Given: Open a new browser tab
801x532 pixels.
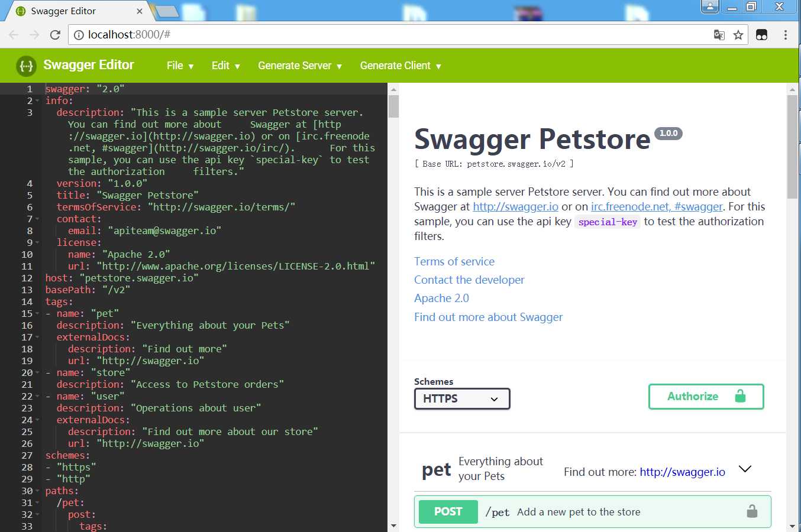Looking at the screenshot, I should (x=166, y=11).
